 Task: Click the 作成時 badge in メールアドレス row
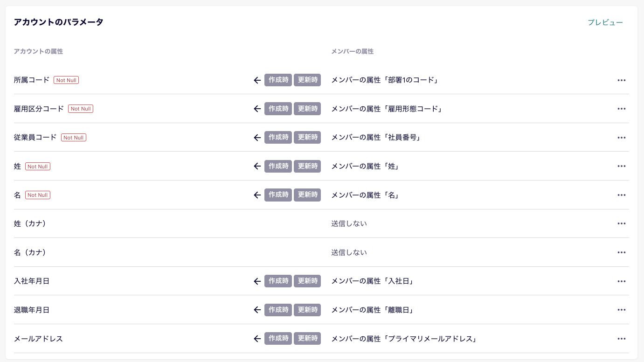278,339
